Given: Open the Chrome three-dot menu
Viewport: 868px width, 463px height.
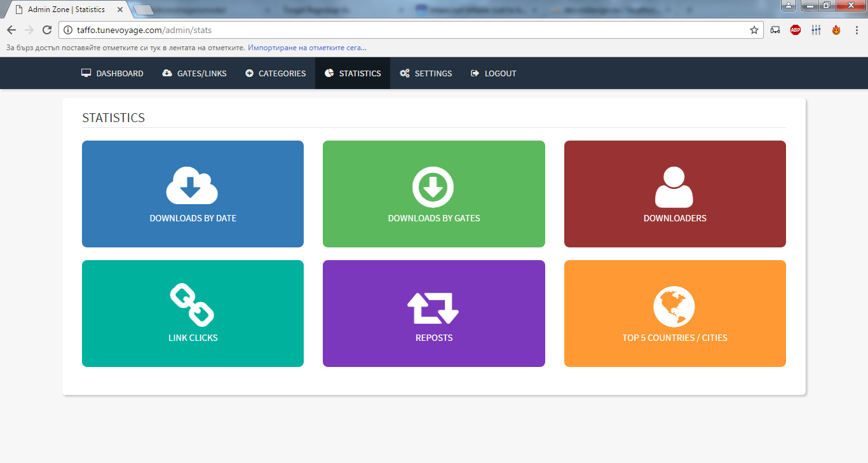Looking at the screenshot, I should coord(856,30).
